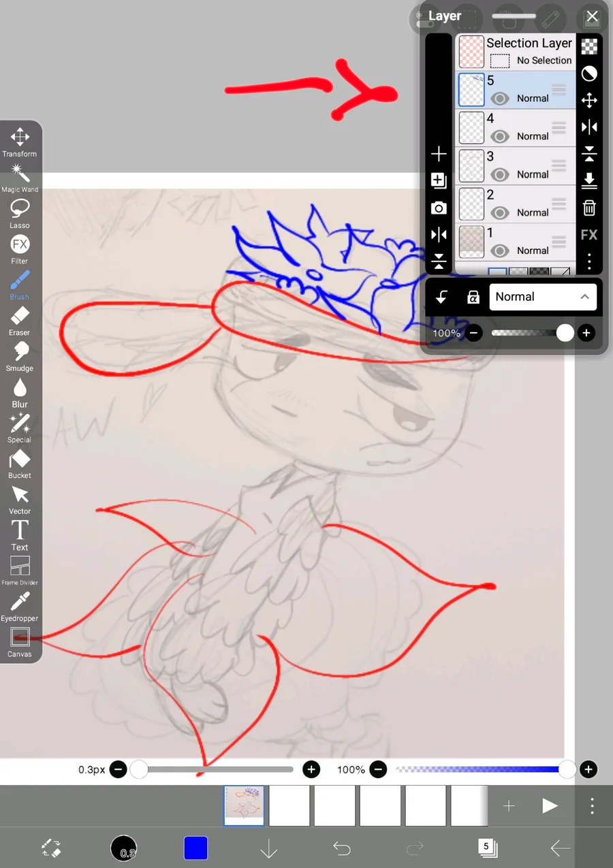Play the animation

pos(550,806)
